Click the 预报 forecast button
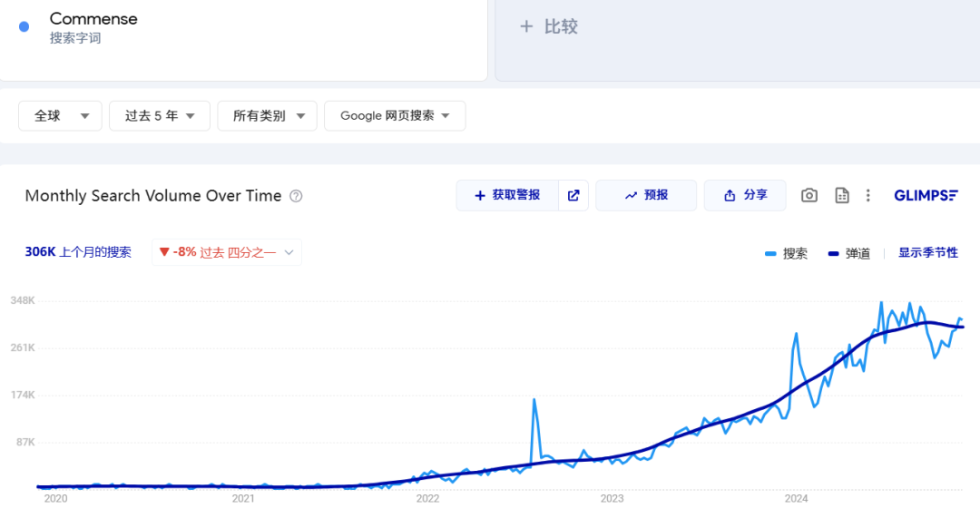The width and height of the screenshot is (980, 528). pyautogui.click(x=646, y=195)
